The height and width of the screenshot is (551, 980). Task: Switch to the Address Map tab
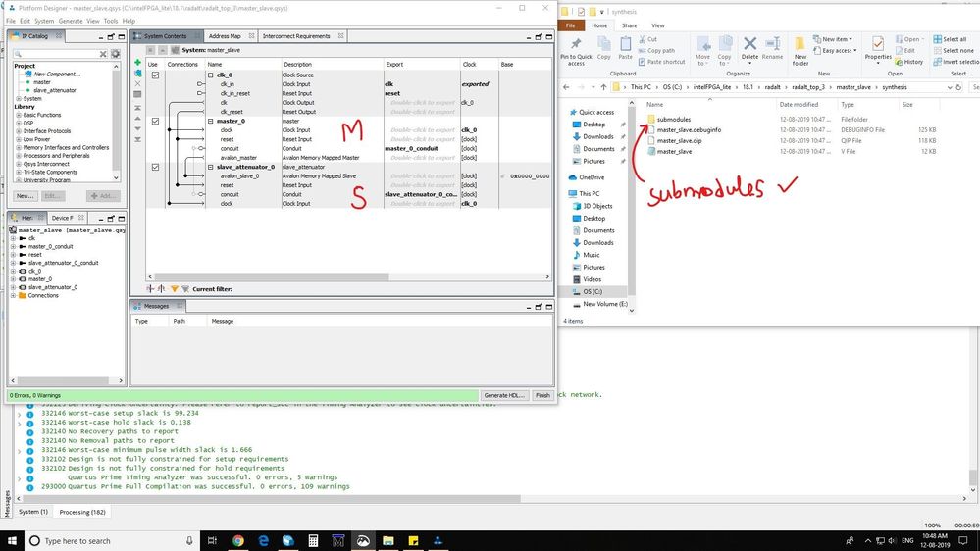(224, 36)
